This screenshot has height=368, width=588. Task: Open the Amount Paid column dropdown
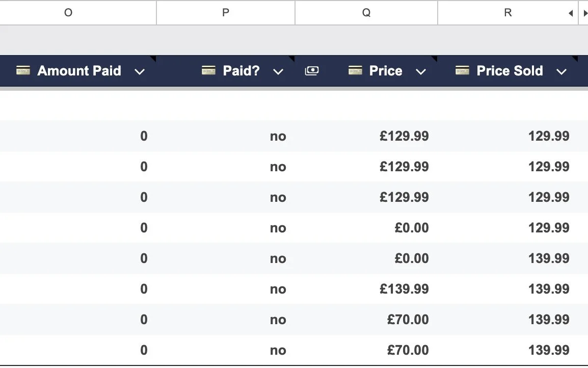(140, 71)
